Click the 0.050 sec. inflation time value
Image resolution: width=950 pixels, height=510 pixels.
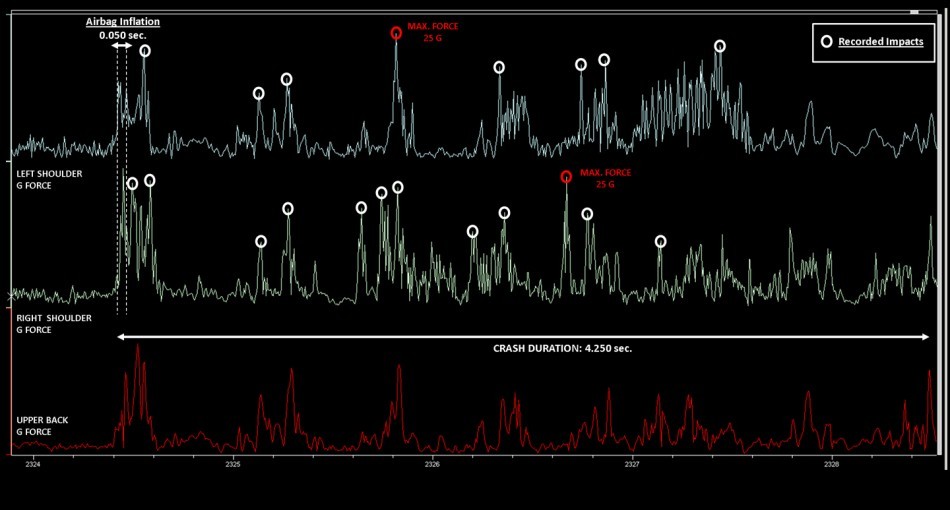pos(123,35)
